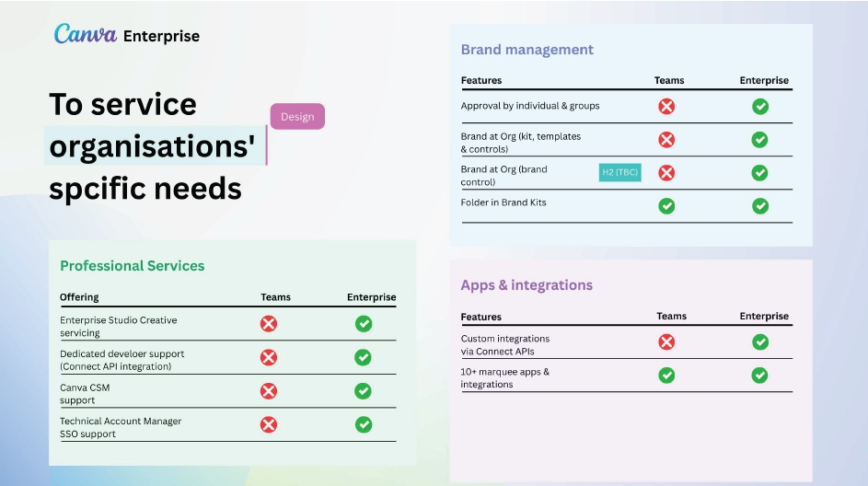Click Teams red cross for Enterprise Studio Creative

(268, 324)
